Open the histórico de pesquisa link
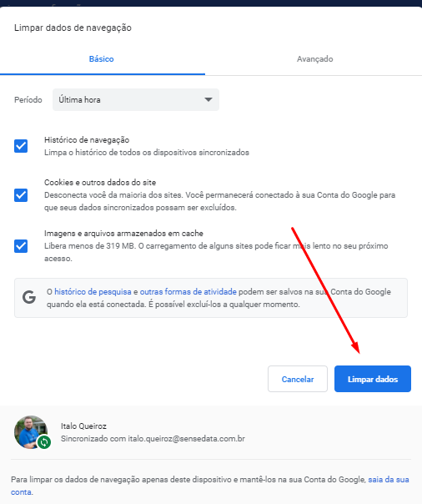The image size is (422, 504). (x=93, y=291)
